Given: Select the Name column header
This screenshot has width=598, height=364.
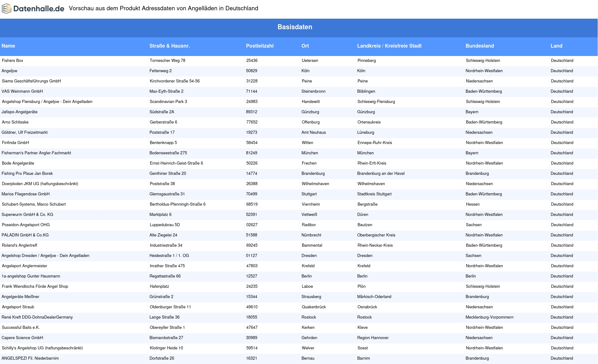Looking at the screenshot, I should pos(8,46).
